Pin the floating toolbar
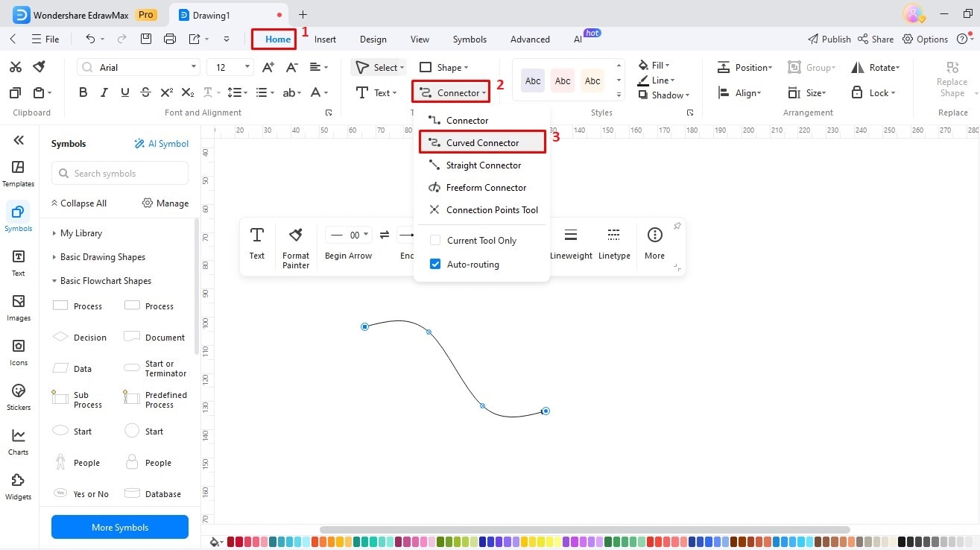Image resolution: width=980 pixels, height=550 pixels. [x=677, y=226]
